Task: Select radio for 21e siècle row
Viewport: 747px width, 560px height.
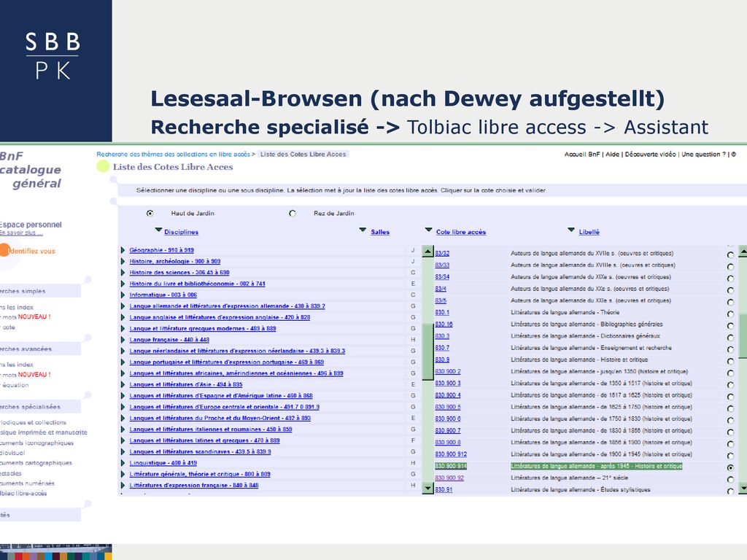Action: click(730, 480)
